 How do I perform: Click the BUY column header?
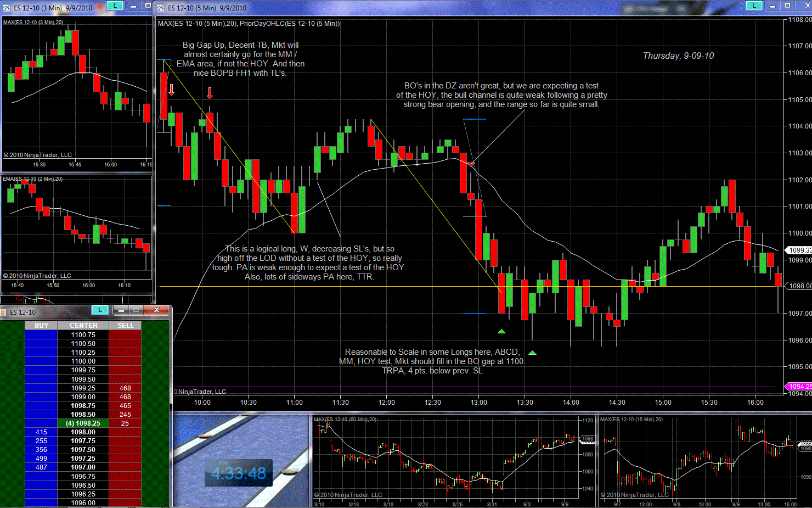tap(41, 326)
